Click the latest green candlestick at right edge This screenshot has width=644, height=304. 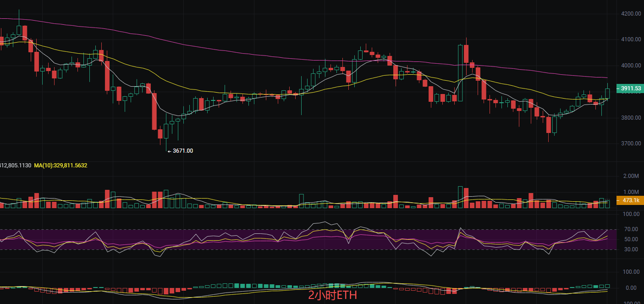click(607, 93)
